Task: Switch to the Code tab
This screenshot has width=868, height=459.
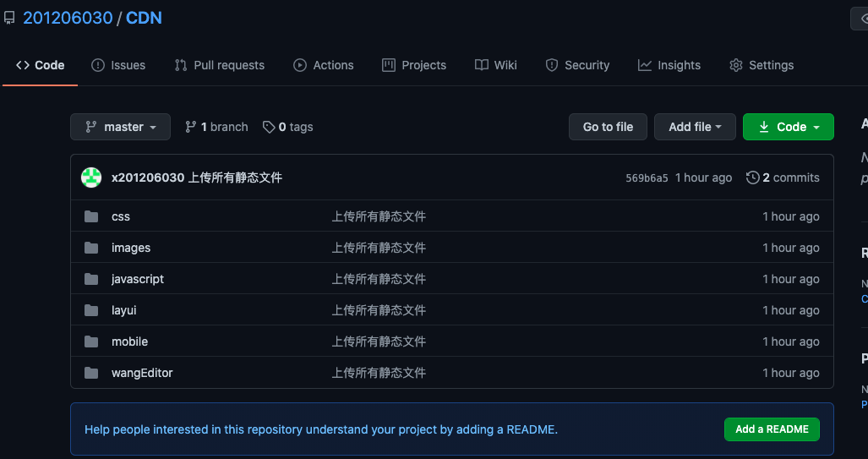Action: 40,65
